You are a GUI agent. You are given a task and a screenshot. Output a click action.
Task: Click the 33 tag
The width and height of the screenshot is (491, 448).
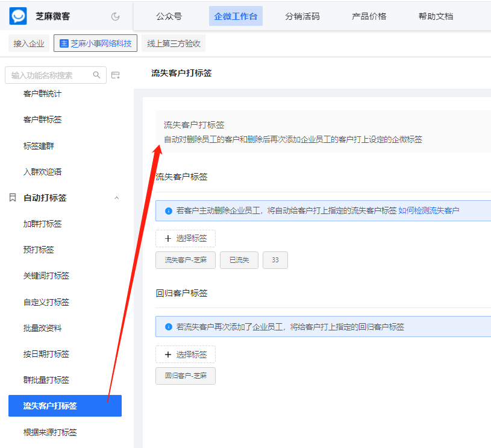pyautogui.click(x=275, y=260)
